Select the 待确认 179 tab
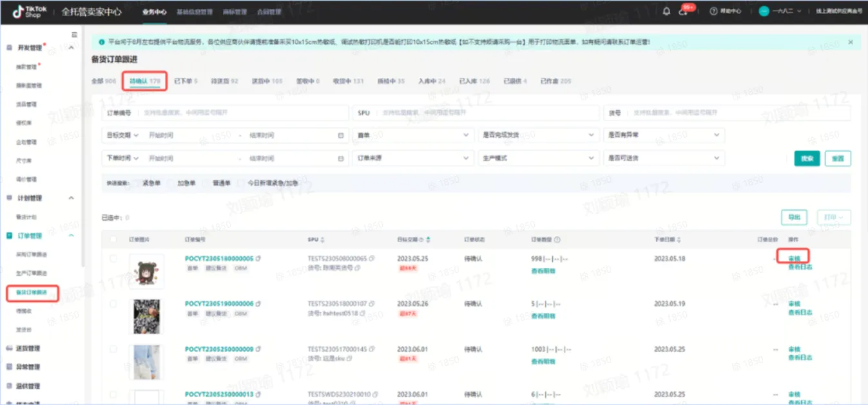The width and height of the screenshot is (868, 405). pyautogui.click(x=145, y=81)
